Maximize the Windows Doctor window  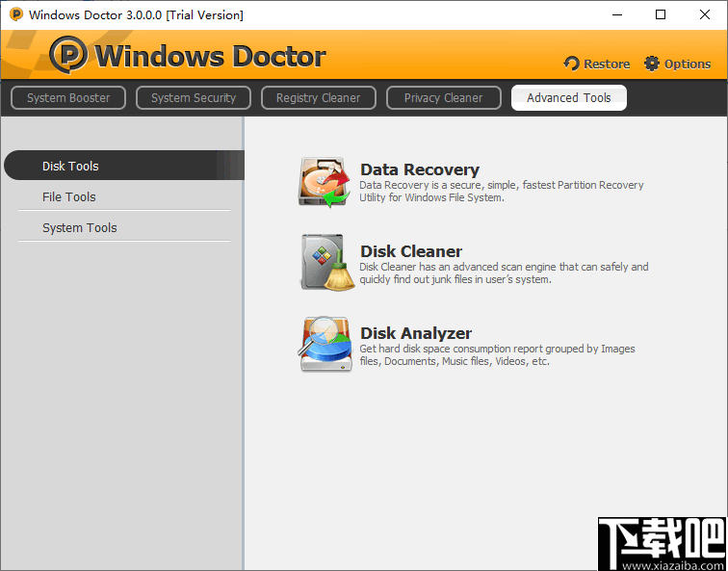coord(661,14)
